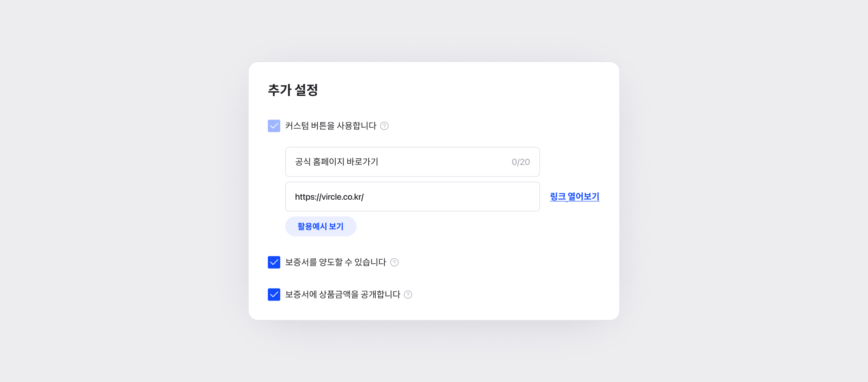Click the help icon next to 보증서를 양도할 수 있습니다
This screenshot has height=382, width=868.
pos(394,262)
